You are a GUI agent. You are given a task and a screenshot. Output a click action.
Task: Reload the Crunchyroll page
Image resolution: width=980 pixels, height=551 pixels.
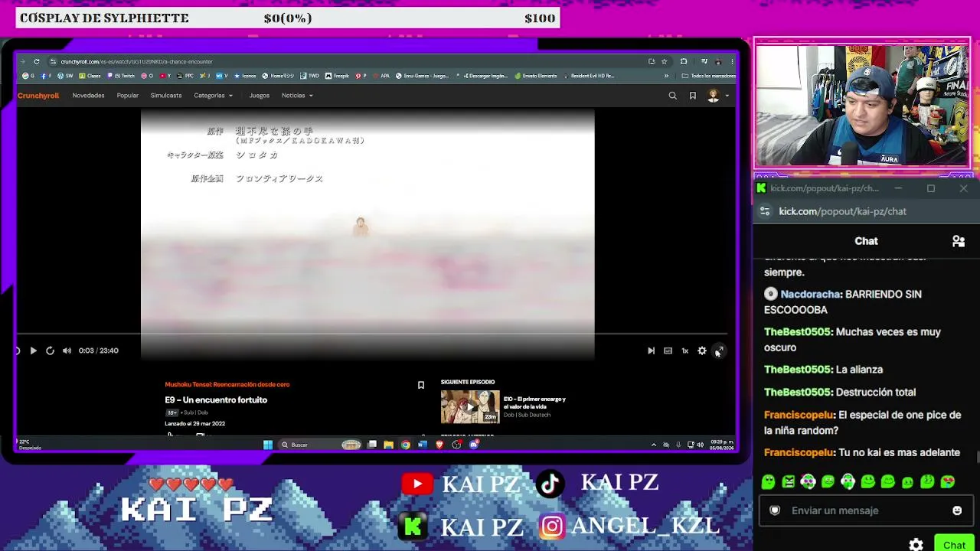[36, 61]
